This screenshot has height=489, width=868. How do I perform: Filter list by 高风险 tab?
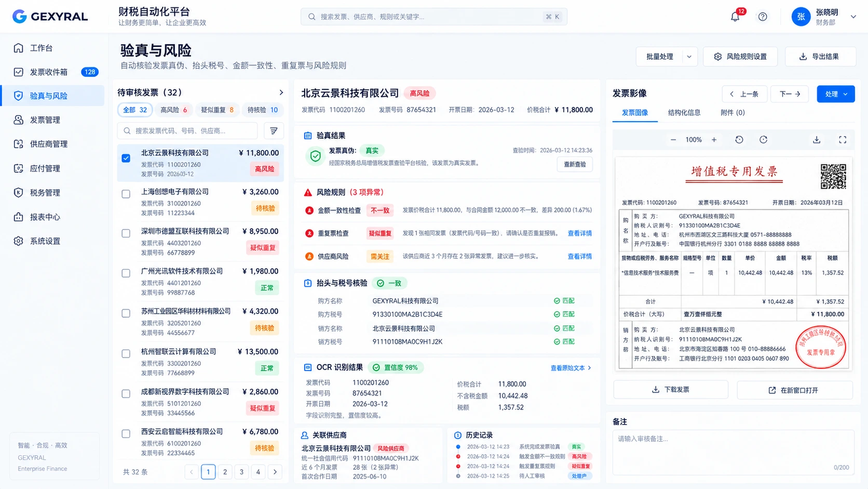click(174, 110)
